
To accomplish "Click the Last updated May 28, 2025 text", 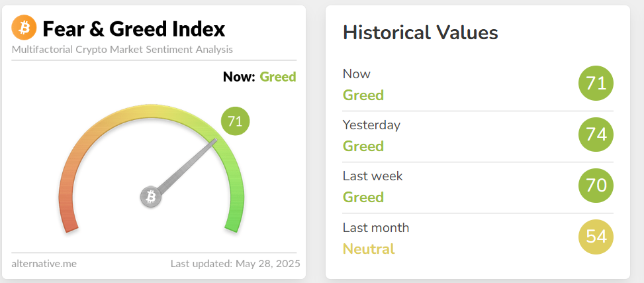I will coord(233,264).
